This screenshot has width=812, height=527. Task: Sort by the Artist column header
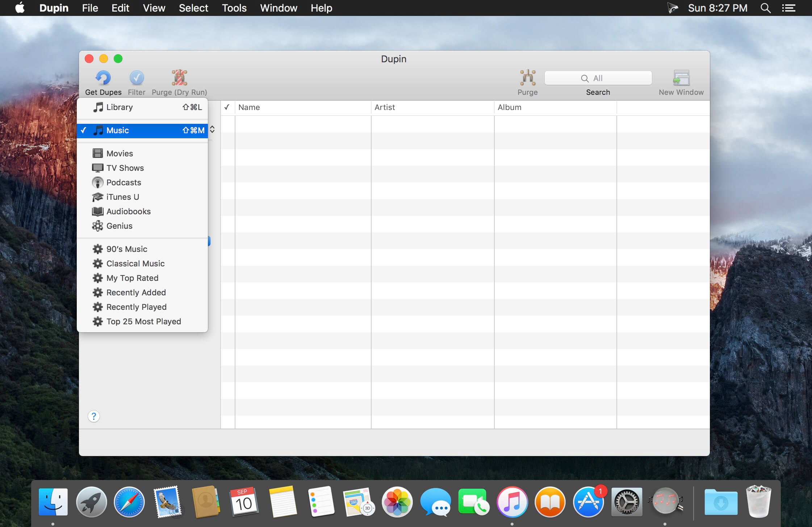pos(432,107)
